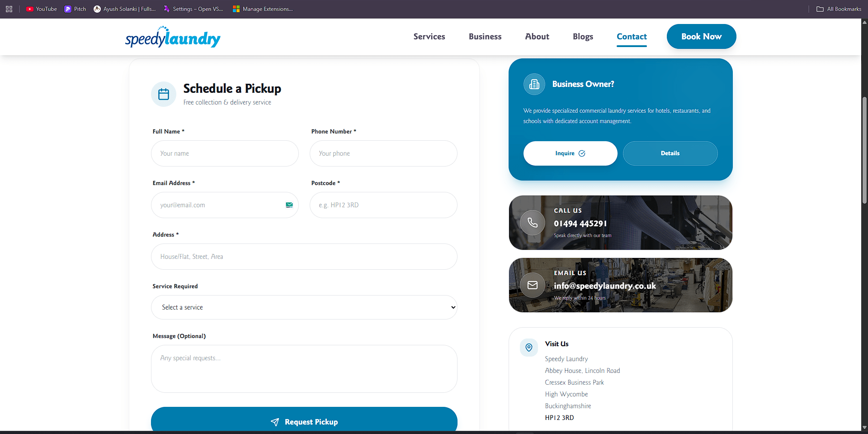Submit the Request Pickup button

tap(304, 420)
